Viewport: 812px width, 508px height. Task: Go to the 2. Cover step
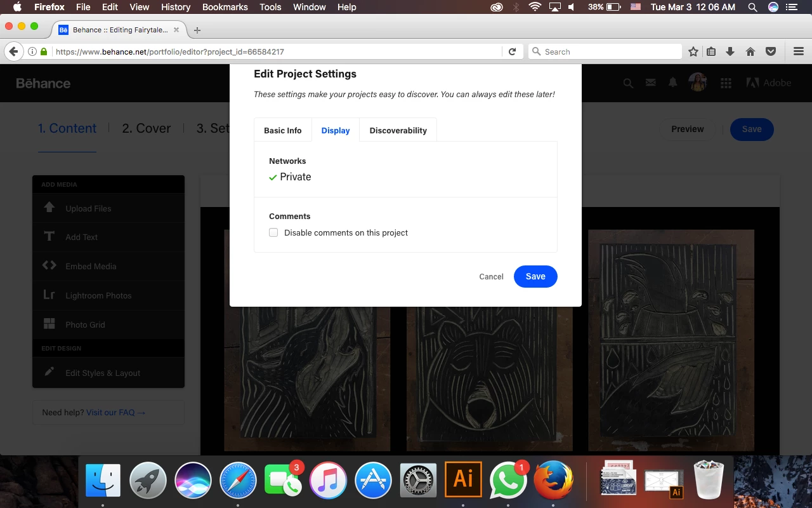146,128
